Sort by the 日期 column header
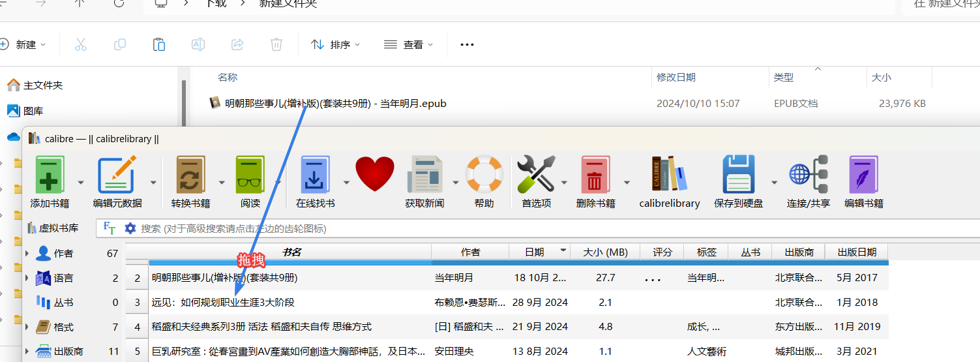This screenshot has height=362, width=980. tap(539, 252)
